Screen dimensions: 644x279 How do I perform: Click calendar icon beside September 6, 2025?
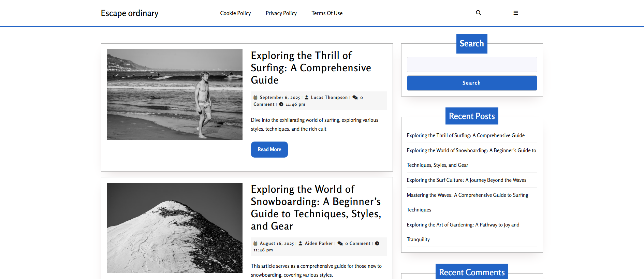(255, 98)
